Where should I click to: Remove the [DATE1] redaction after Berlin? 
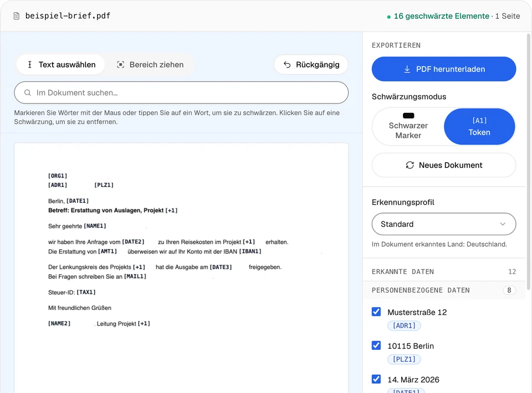pyautogui.click(x=78, y=201)
